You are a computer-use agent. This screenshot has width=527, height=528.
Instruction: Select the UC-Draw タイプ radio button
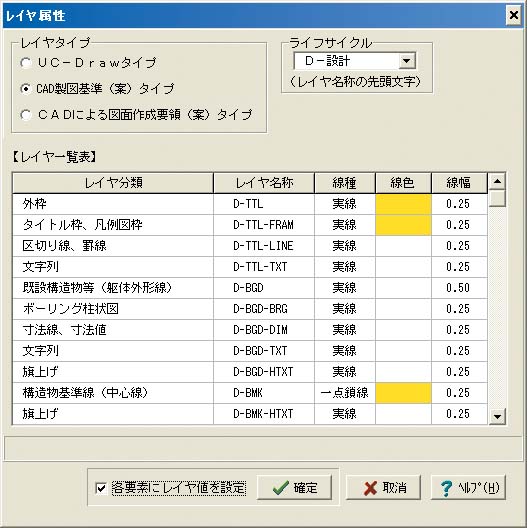(x=26, y=63)
